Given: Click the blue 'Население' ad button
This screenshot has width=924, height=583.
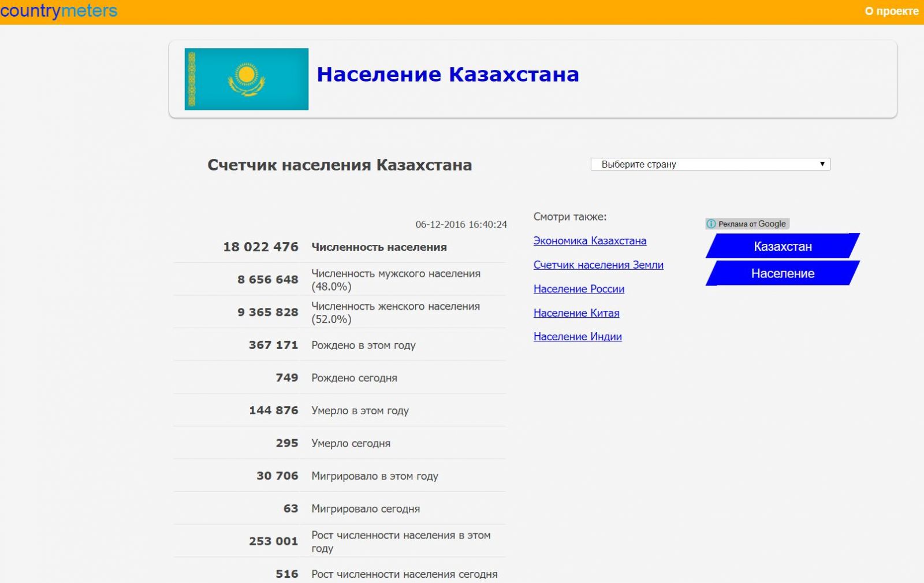Looking at the screenshot, I should [x=783, y=273].
